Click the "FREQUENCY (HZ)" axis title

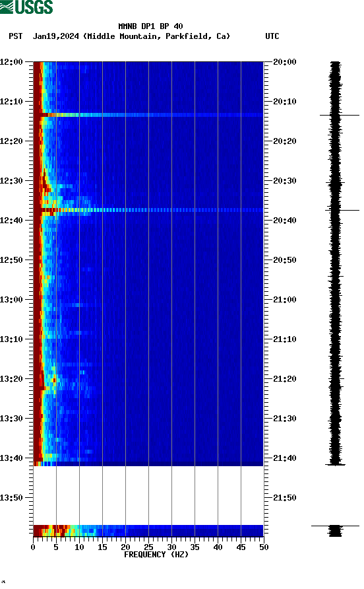(156, 555)
